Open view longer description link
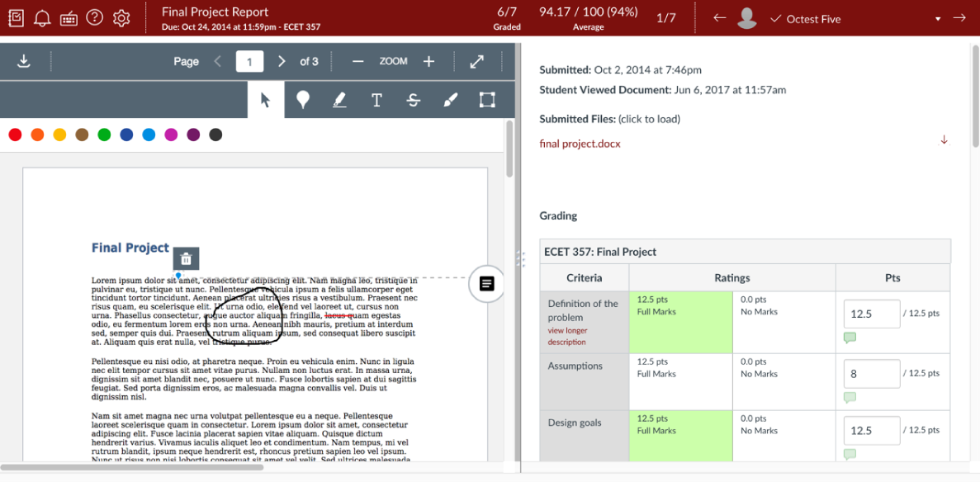 coord(568,336)
